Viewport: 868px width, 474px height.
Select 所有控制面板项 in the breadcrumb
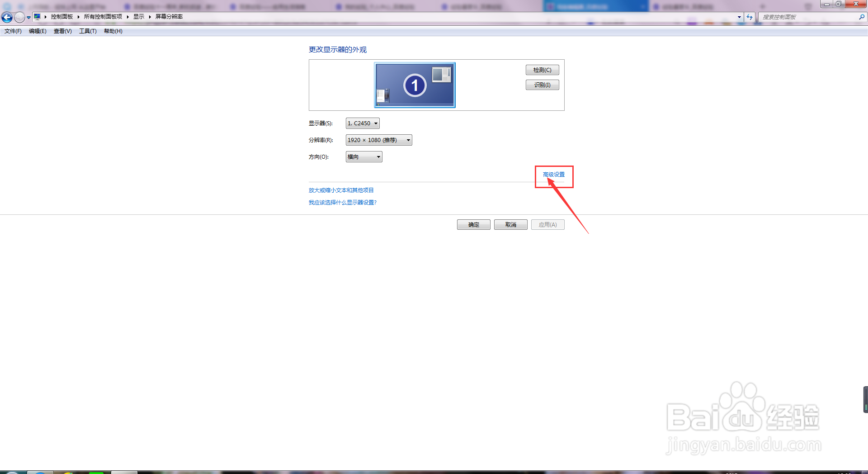click(103, 17)
